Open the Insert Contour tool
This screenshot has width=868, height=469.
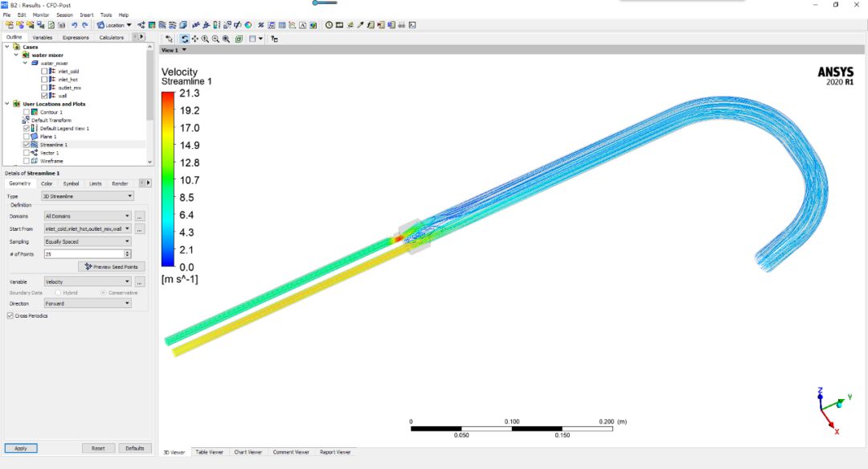(152, 26)
